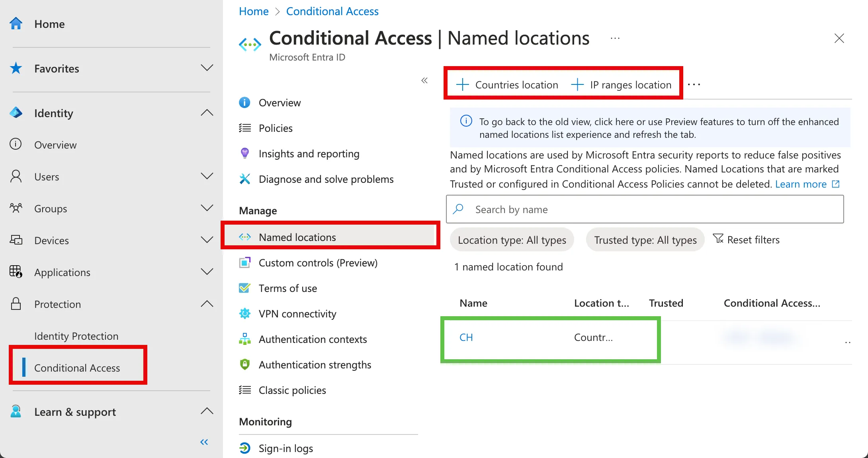Collapse the Conditional Access menu with double chevron
Image resolution: width=868 pixels, height=458 pixels.
click(424, 80)
